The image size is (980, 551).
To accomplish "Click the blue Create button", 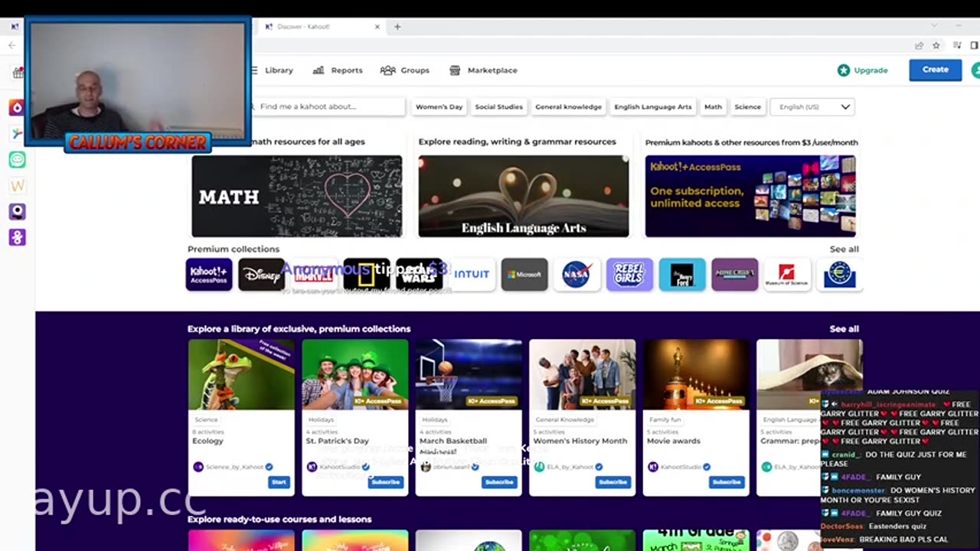I will [936, 70].
